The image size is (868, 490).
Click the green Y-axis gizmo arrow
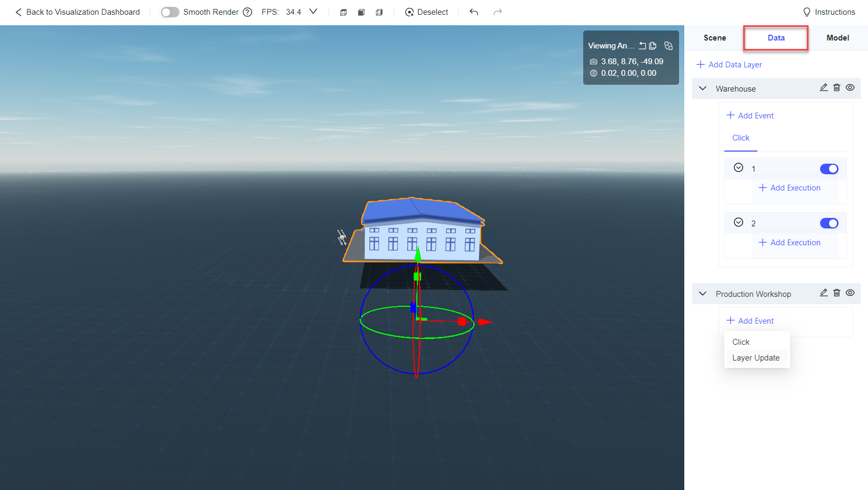[x=418, y=254]
